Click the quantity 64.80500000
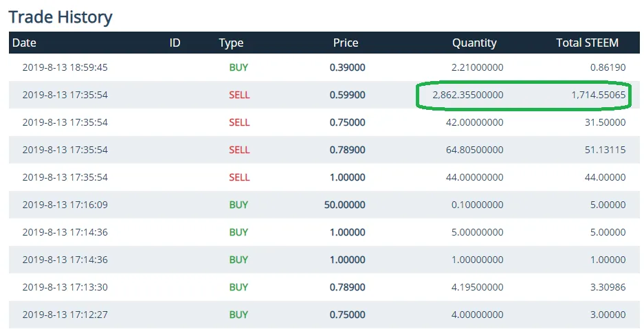The height and width of the screenshot is (329, 644). 475,150
